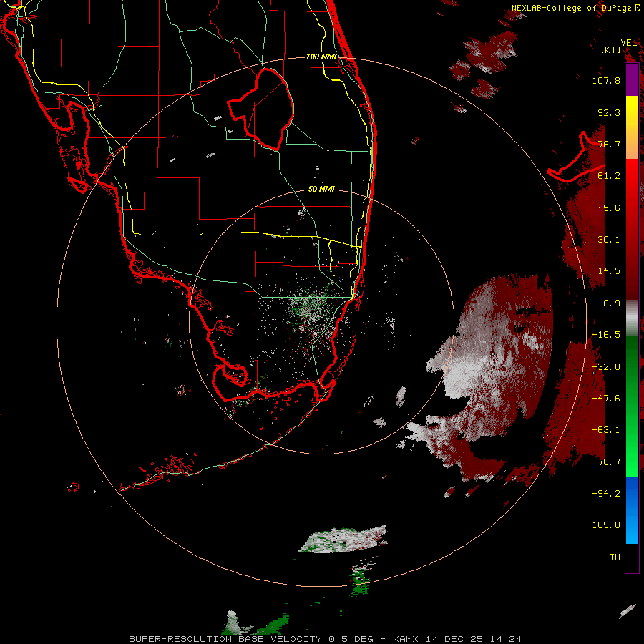Click the -109.8 legend value

603,525
